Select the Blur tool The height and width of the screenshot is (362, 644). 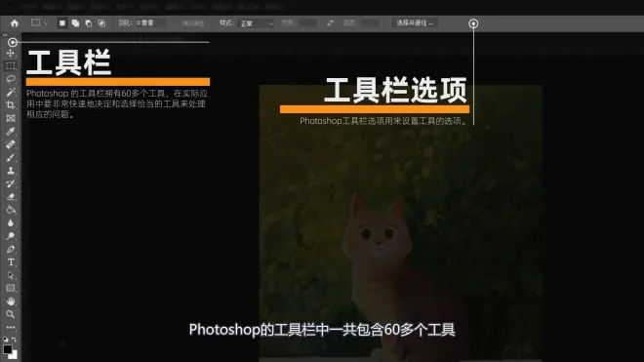click(x=11, y=223)
